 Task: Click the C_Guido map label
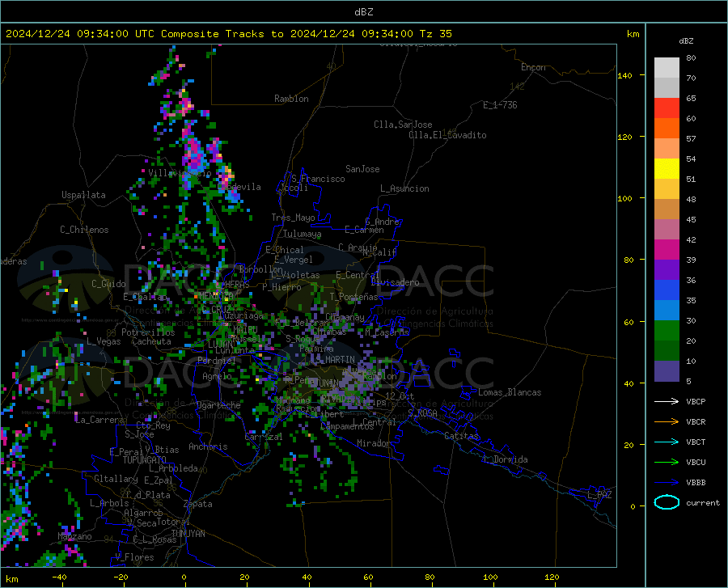(x=108, y=284)
